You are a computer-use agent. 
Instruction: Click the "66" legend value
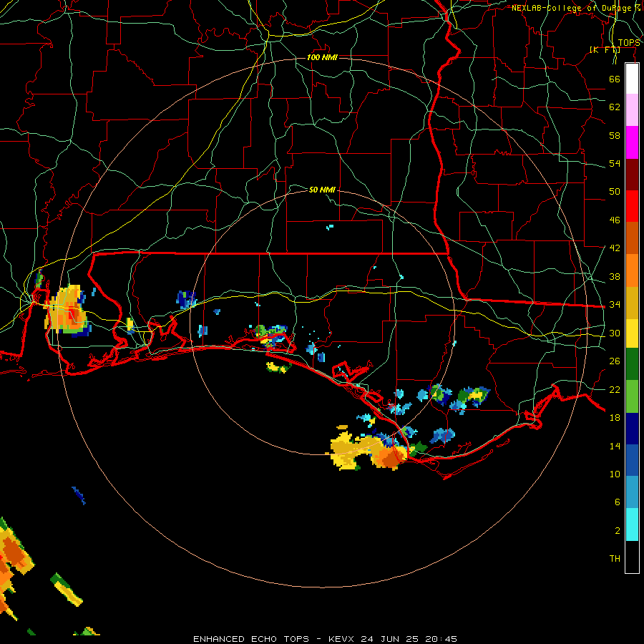[x=615, y=79]
